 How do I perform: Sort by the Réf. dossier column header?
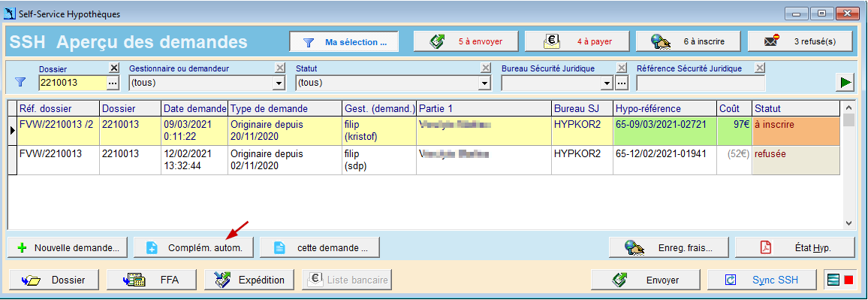pyautogui.click(x=58, y=109)
